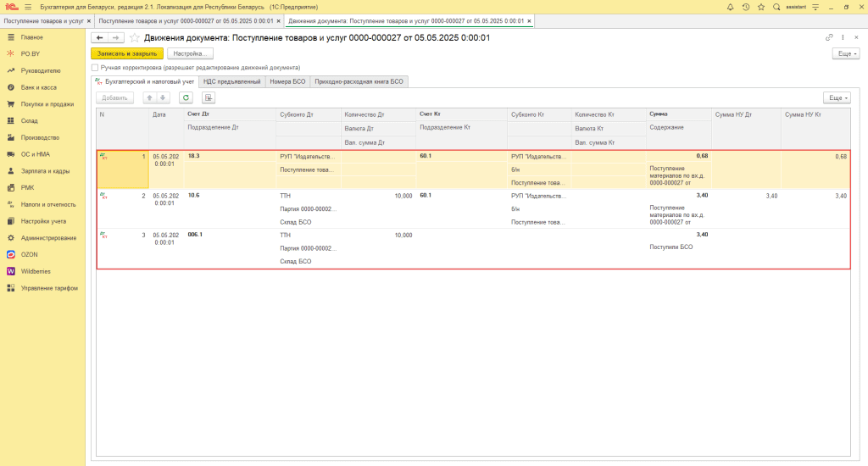The image size is (868, 466).
Task: Move row down arrow in table toolbar
Action: [163, 97]
